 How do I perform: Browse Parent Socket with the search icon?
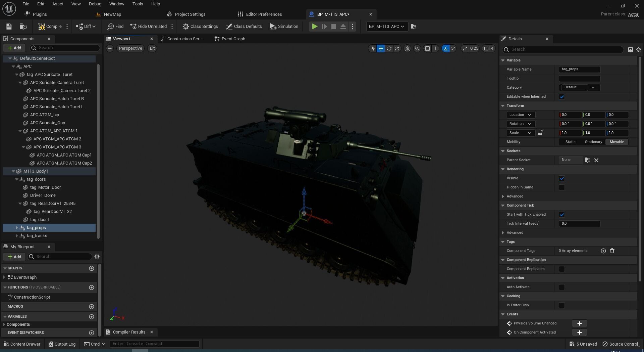(587, 160)
